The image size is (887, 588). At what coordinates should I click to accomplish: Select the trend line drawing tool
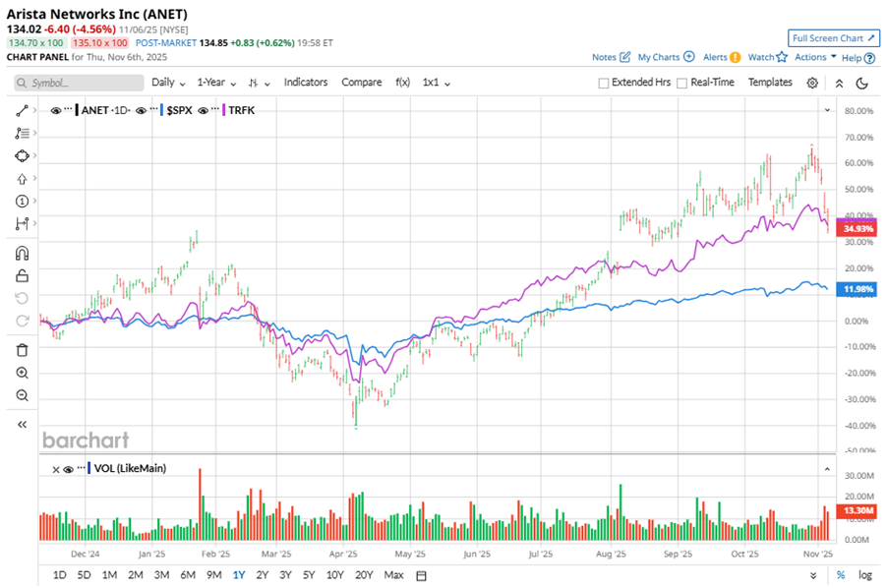pyautogui.click(x=22, y=110)
